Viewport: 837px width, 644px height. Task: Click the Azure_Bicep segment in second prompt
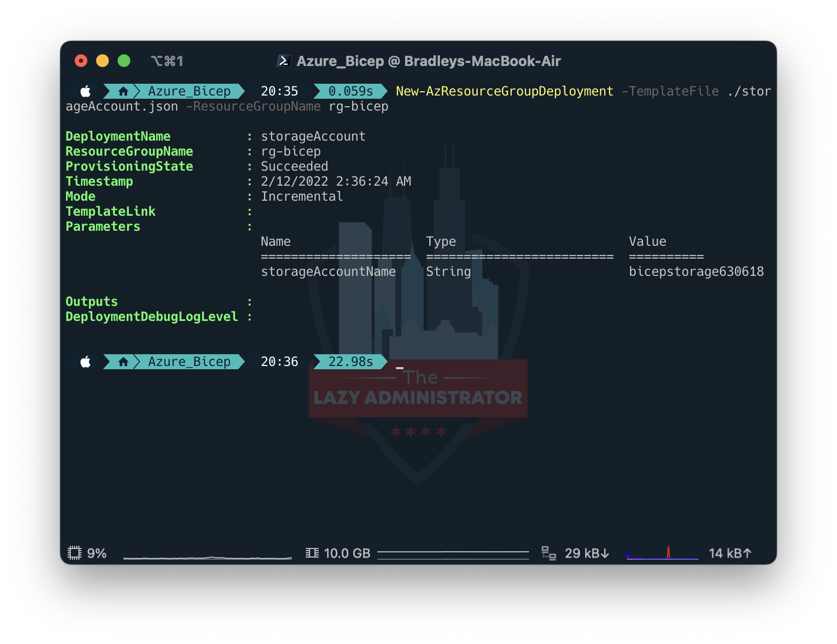click(189, 362)
